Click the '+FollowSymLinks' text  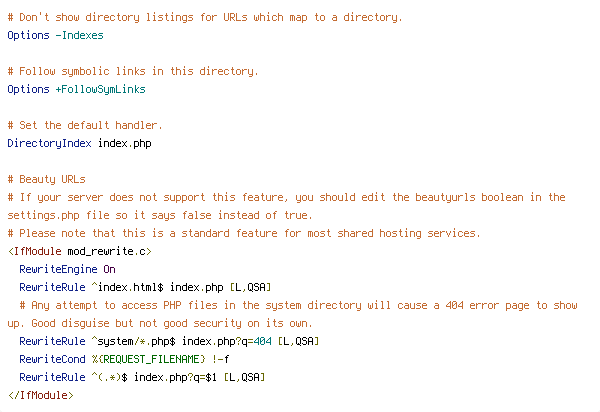pos(101,89)
